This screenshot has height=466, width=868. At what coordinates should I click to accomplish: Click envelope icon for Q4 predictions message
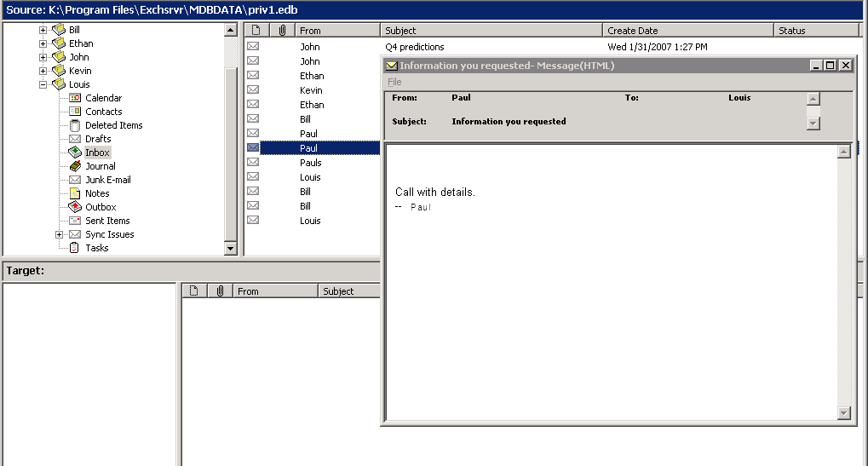253,47
